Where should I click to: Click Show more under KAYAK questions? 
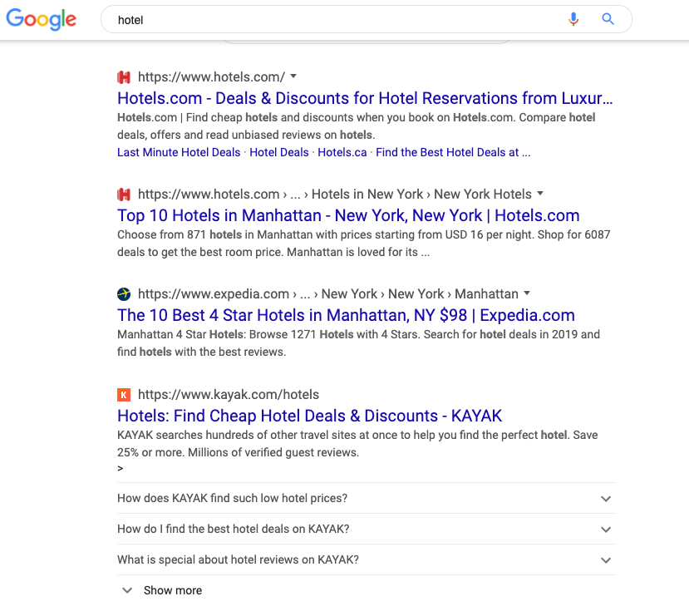(162, 590)
